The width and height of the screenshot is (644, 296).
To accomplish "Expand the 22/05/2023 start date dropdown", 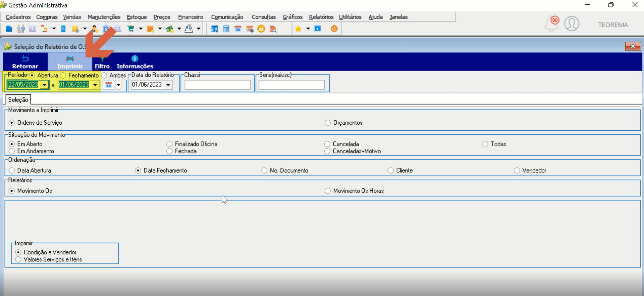I will click(44, 85).
